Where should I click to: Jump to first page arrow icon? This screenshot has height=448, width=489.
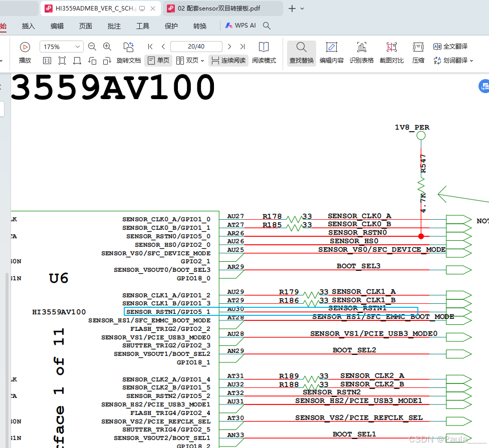[x=150, y=47]
